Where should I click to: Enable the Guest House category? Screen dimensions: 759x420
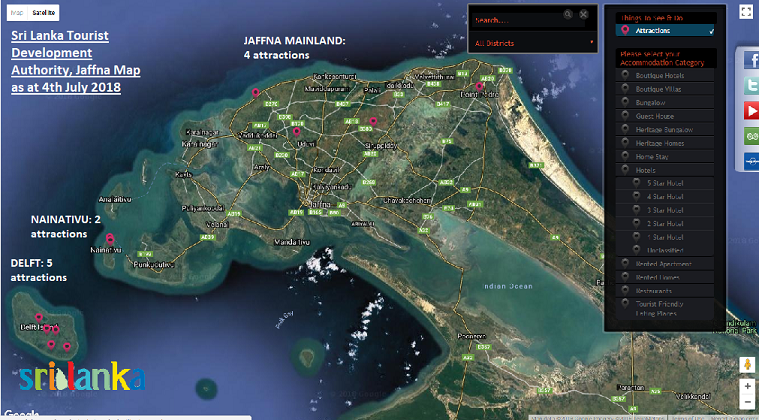(x=655, y=116)
